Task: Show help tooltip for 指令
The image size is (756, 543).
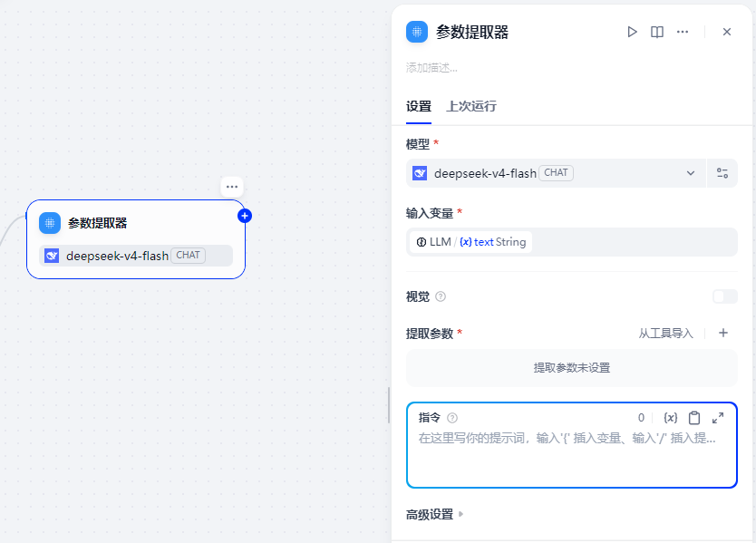Action: 451,418
